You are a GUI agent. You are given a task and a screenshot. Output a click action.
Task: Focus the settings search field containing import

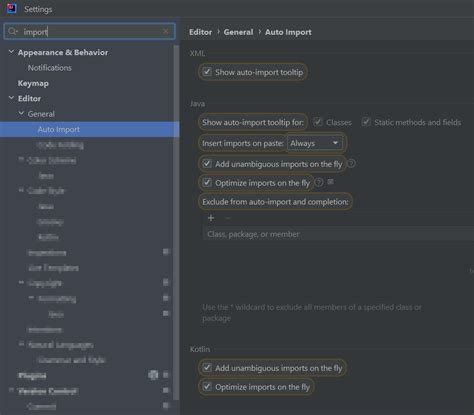(89, 31)
